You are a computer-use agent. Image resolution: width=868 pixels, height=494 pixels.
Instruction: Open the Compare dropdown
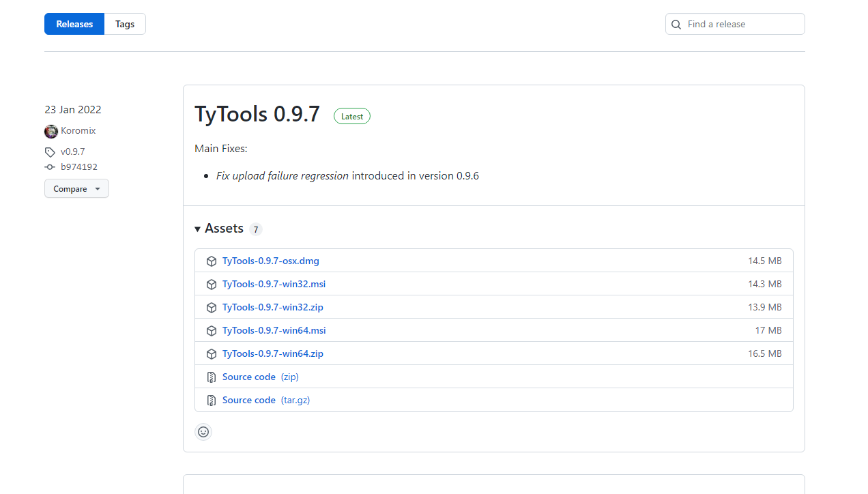76,188
